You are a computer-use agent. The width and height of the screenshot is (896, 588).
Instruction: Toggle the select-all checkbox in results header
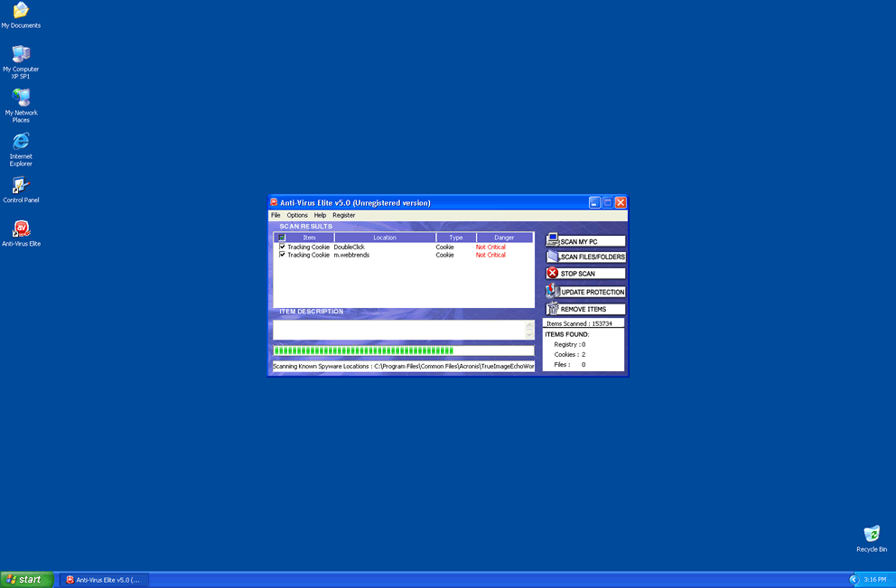pyautogui.click(x=282, y=238)
